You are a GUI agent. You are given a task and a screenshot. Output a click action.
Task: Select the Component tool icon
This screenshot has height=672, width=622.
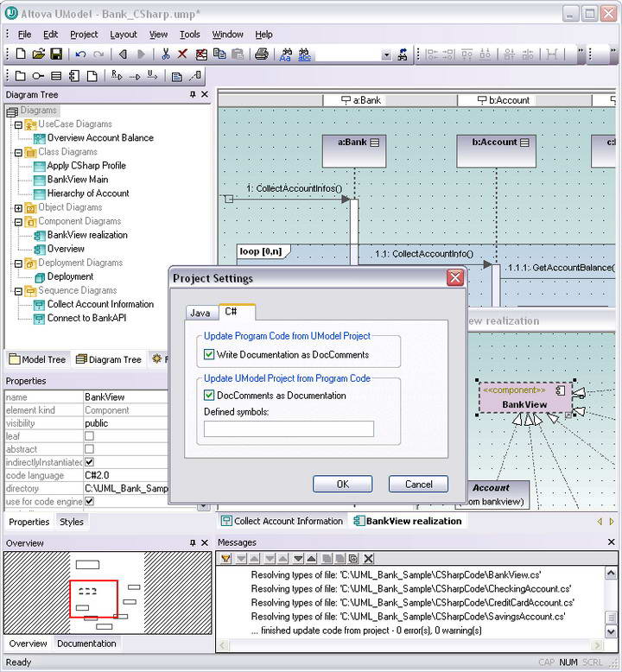tap(73, 76)
